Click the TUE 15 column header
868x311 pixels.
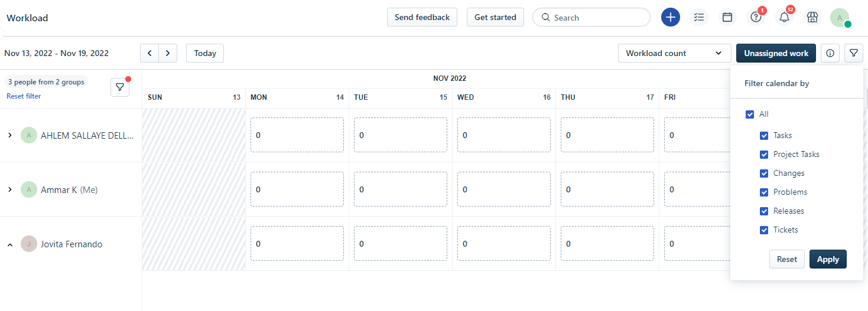(401, 97)
